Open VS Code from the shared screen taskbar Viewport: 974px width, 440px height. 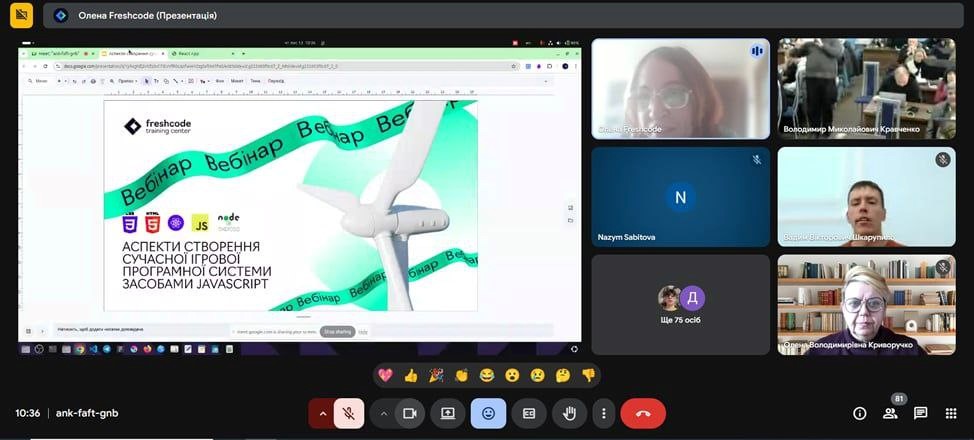93,349
